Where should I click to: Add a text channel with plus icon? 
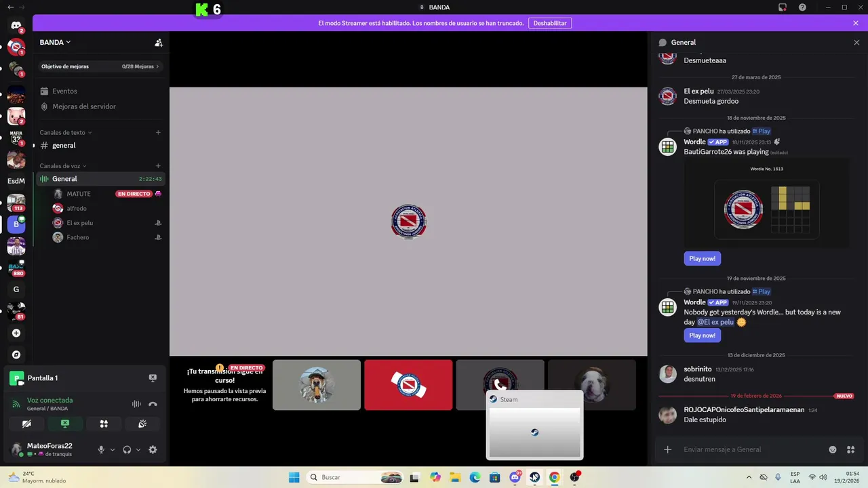158,133
